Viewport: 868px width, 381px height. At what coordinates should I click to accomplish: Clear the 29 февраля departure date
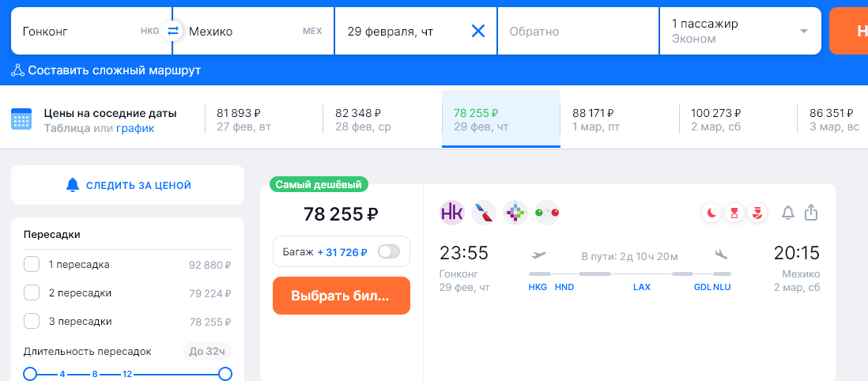[477, 31]
